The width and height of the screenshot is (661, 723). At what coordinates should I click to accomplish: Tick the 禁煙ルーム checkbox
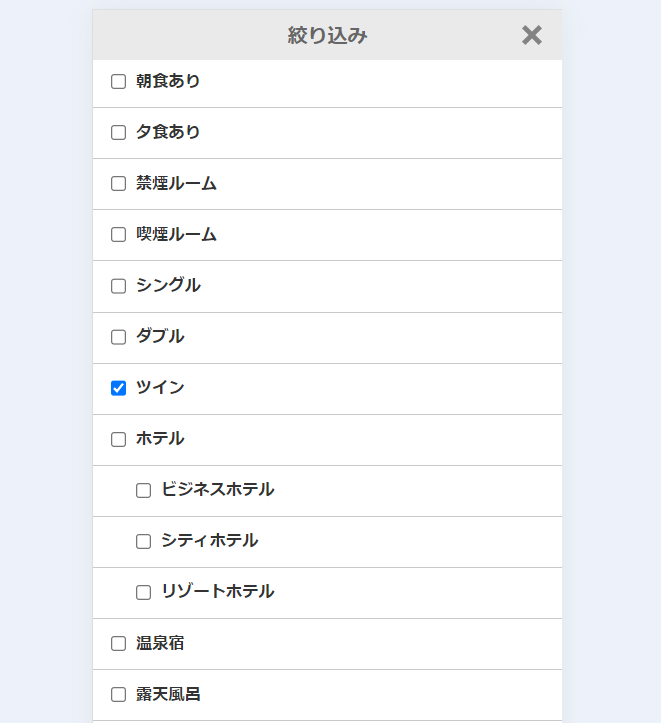[x=118, y=184]
